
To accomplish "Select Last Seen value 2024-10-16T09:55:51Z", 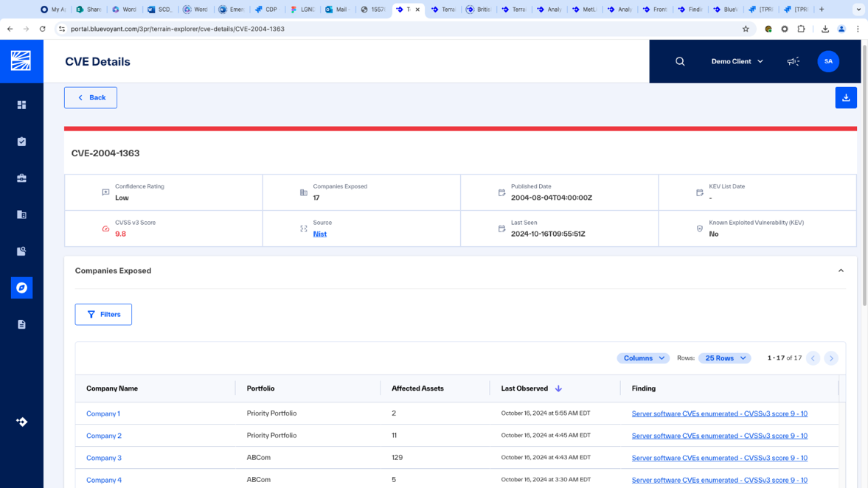I will click(548, 234).
